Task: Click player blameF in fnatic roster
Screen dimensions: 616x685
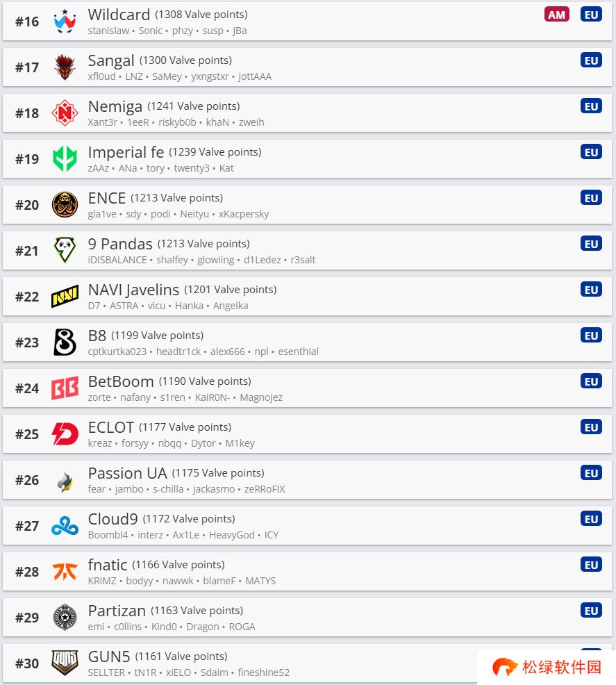Action: tap(219, 581)
